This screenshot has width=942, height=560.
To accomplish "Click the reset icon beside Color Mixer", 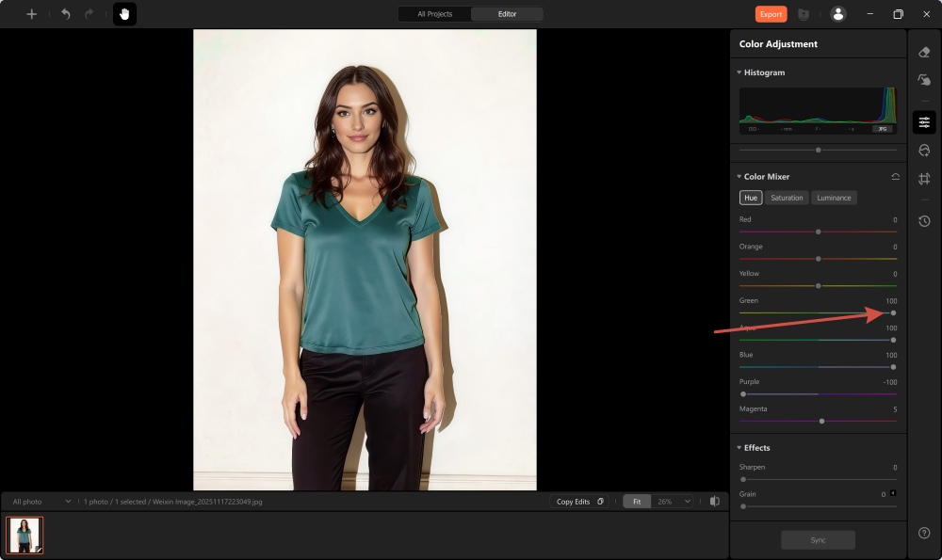I will coord(896,176).
